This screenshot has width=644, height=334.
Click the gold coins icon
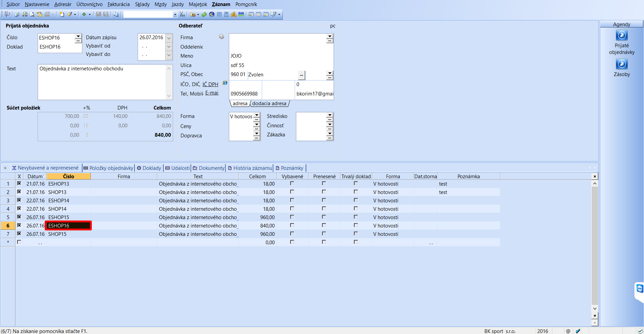coord(233,14)
